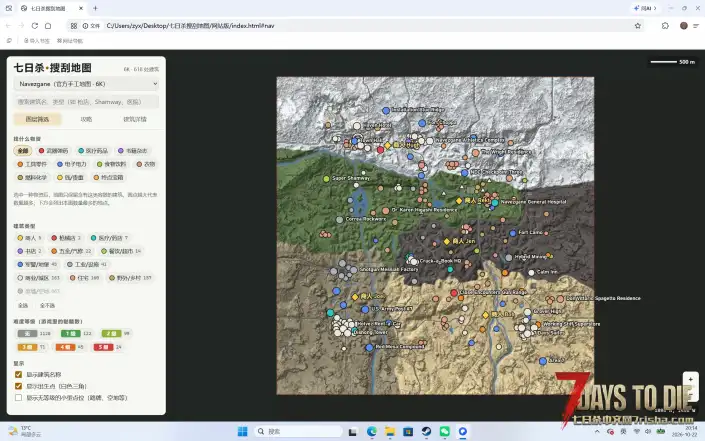
Task: Click the Red Mesa Compound blue marker
Action: coord(369,347)
